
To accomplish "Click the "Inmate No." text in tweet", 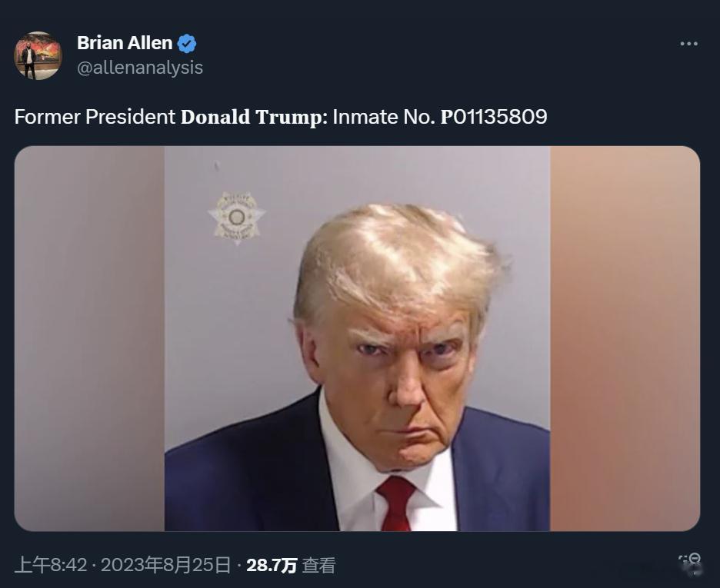I will tap(384, 117).
